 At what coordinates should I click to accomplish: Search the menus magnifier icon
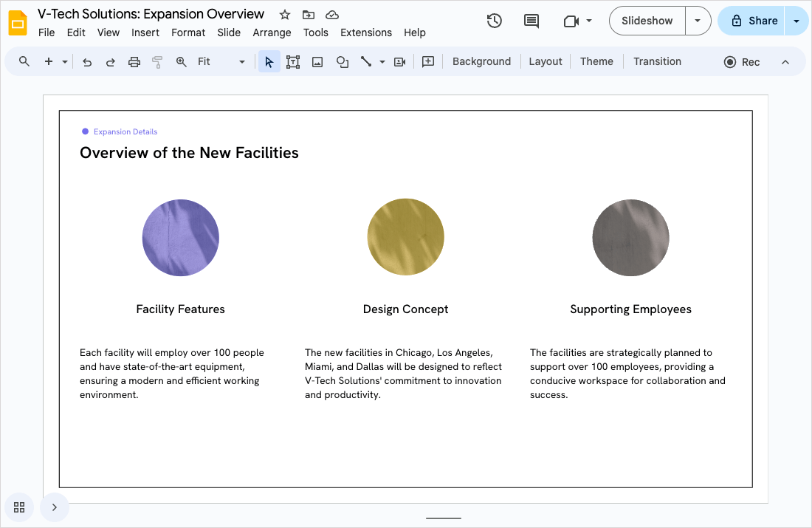(24, 61)
